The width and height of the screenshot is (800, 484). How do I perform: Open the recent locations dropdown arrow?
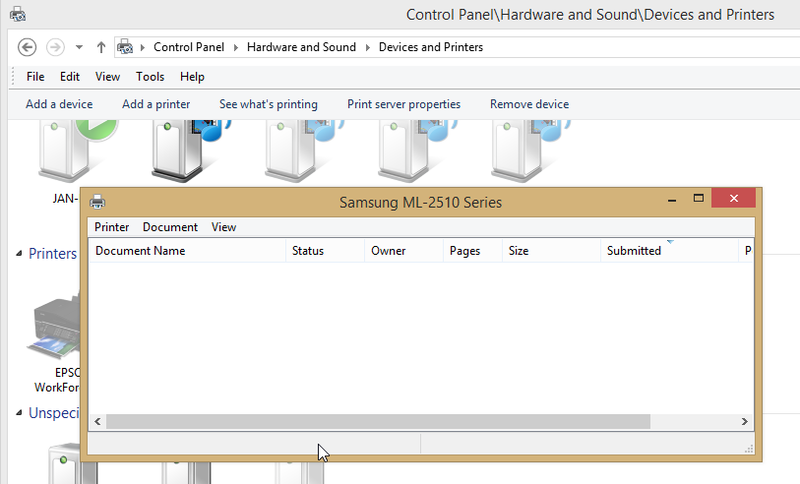pos(79,47)
